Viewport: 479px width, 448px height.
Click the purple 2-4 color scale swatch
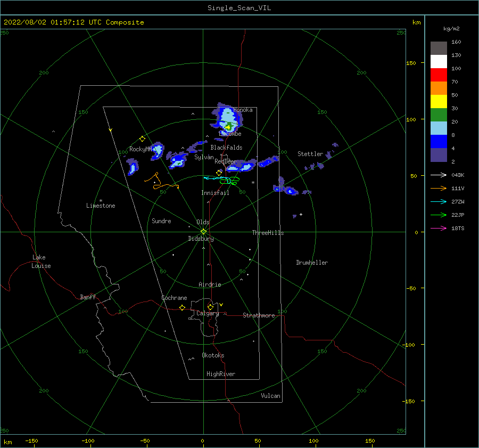tap(439, 154)
